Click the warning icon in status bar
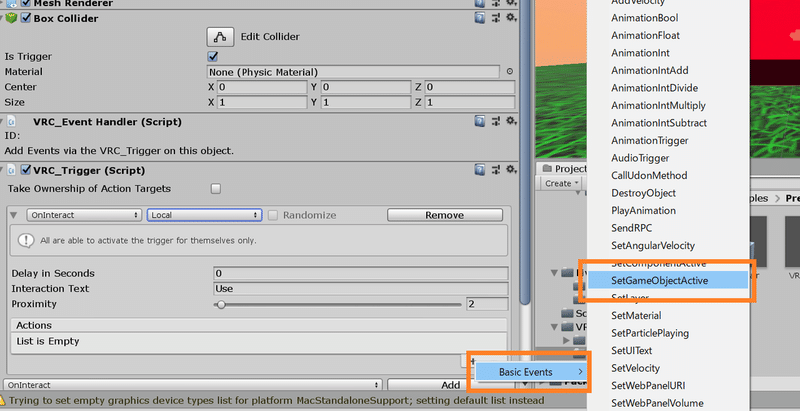This screenshot has width=800, height=411. coord(3,400)
